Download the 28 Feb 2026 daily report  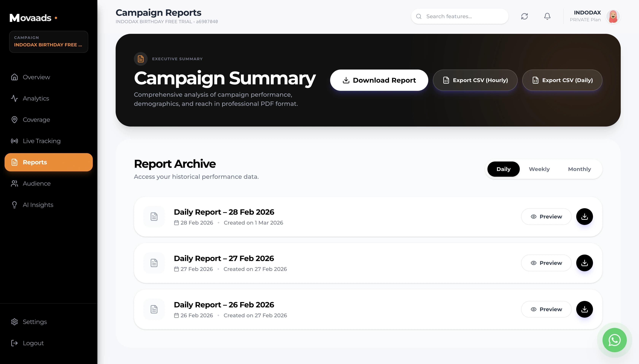584,217
